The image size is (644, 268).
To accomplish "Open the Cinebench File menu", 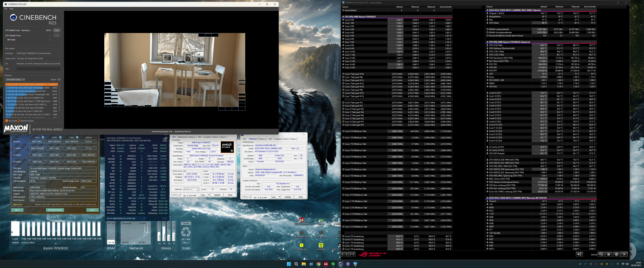I will [6, 9].
